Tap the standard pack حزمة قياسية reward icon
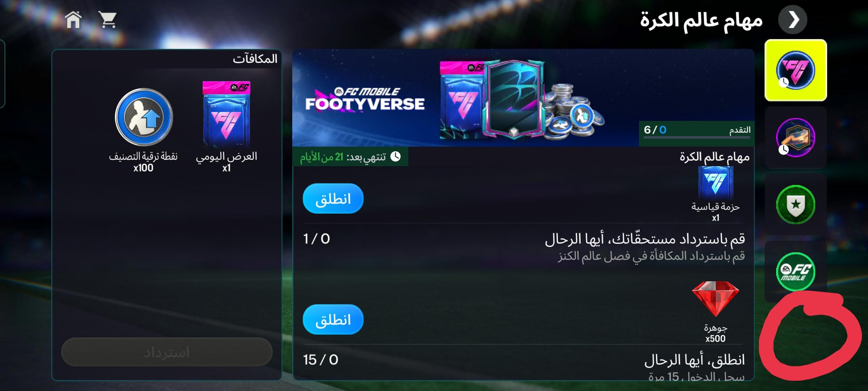Screen dimensions: 868x391 pyautogui.click(x=715, y=183)
